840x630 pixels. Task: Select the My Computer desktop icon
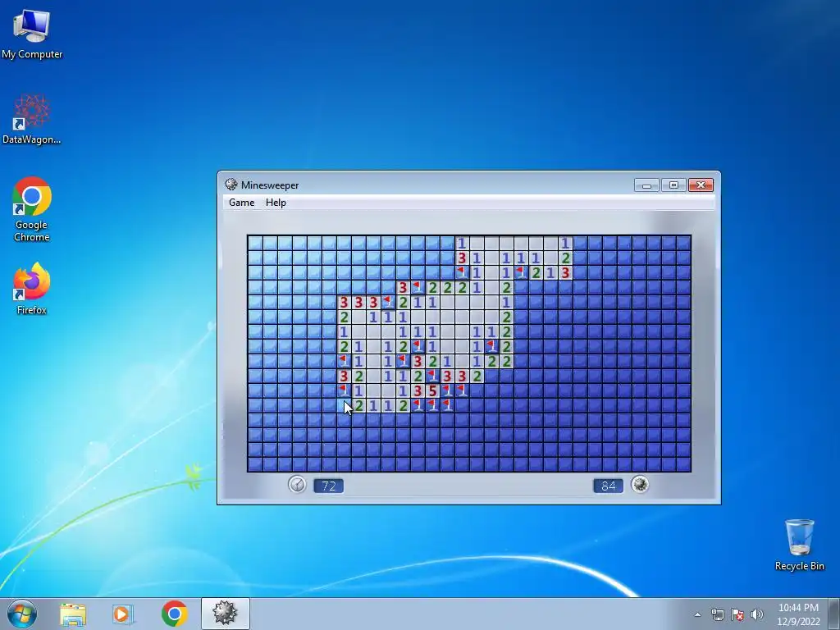coord(32,34)
